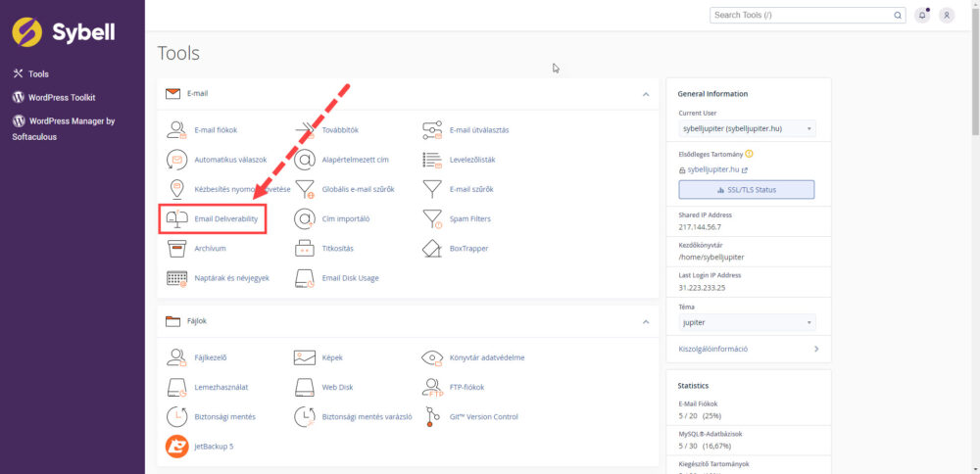
Task: Open the E-mail fiókok icon
Action: coord(176,130)
